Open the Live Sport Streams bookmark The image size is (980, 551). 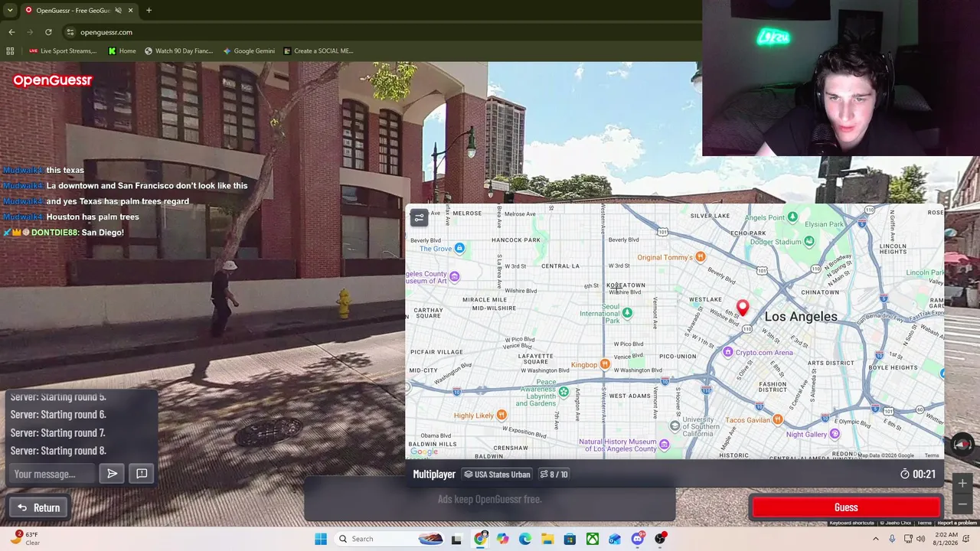point(63,51)
